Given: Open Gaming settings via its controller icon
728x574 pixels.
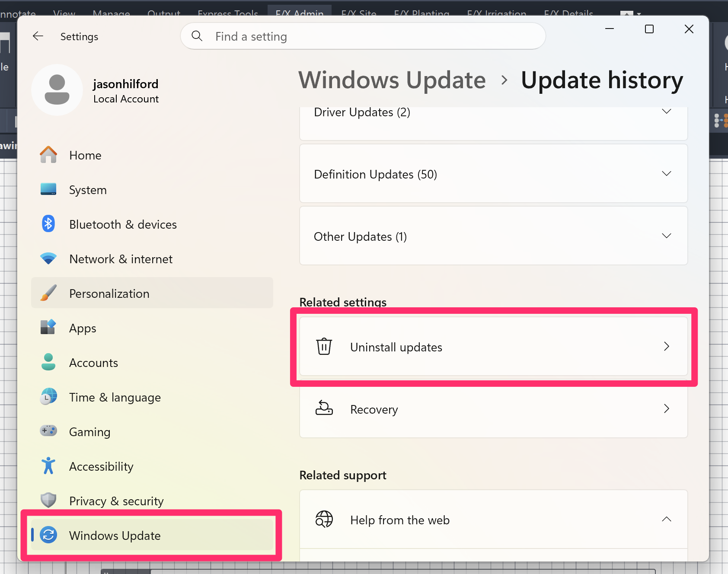Looking at the screenshot, I should click(48, 431).
